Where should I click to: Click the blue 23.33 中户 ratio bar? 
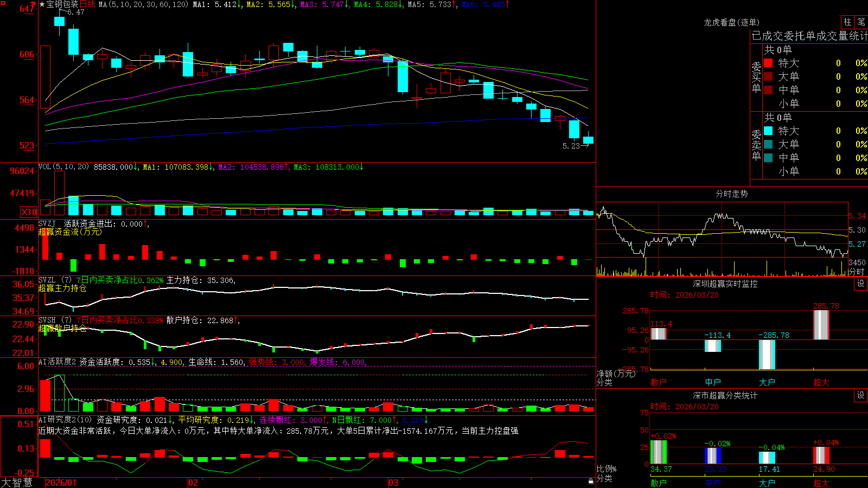pos(713,456)
